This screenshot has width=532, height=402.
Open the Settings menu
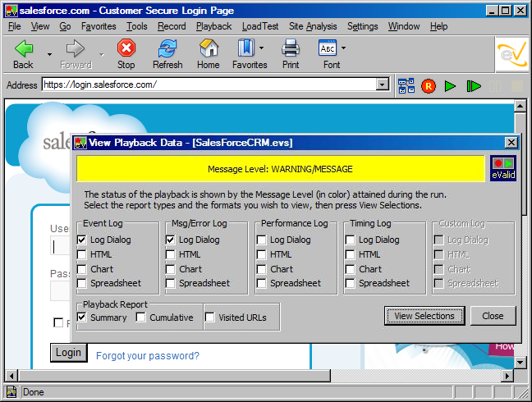(362, 26)
